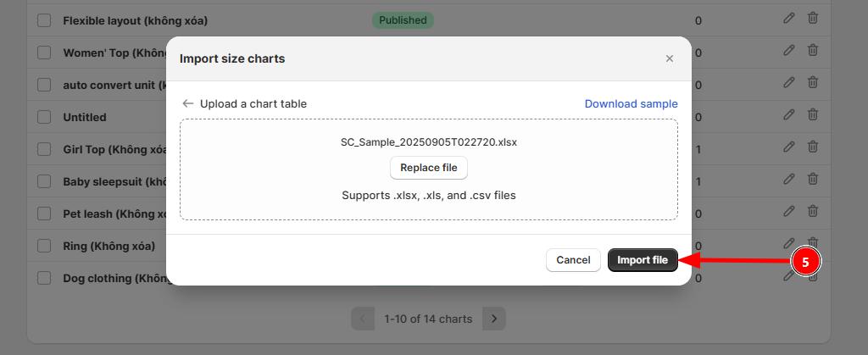Check the Ring (Không xóa) checkbox
This screenshot has height=355, width=868.
(44, 246)
